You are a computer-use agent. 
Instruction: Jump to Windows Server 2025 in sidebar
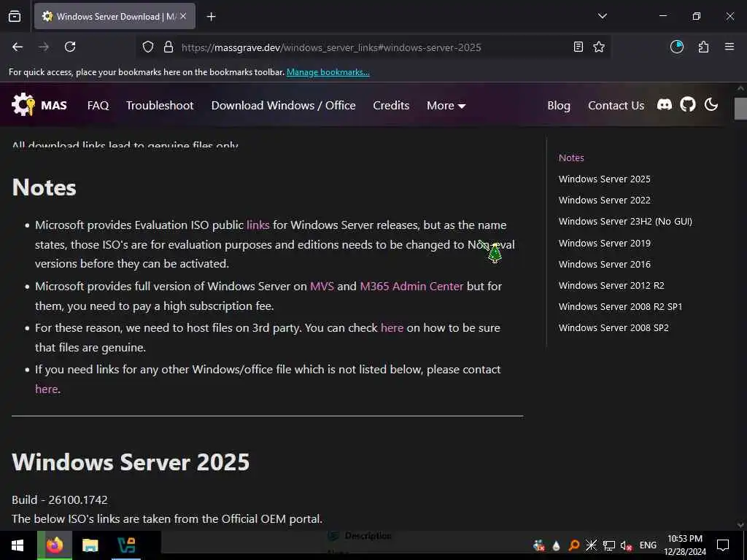click(604, 179)
